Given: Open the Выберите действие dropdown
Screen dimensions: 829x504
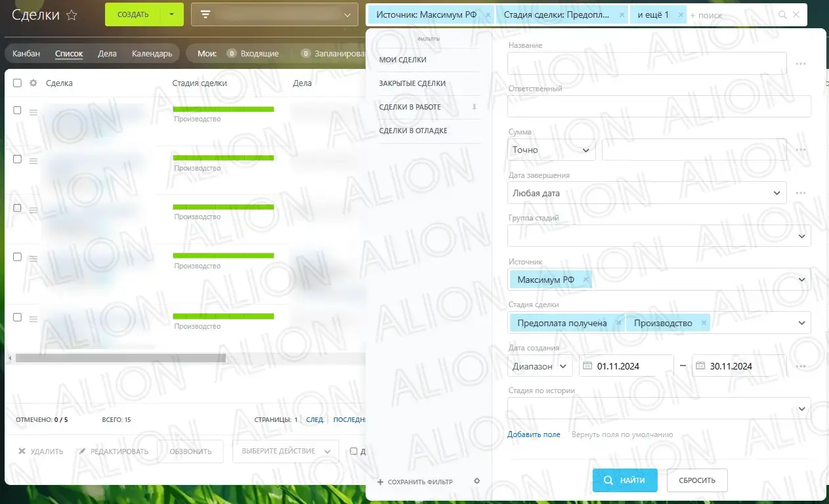Looking at the screenshot, I should click(x=286, y=451).
